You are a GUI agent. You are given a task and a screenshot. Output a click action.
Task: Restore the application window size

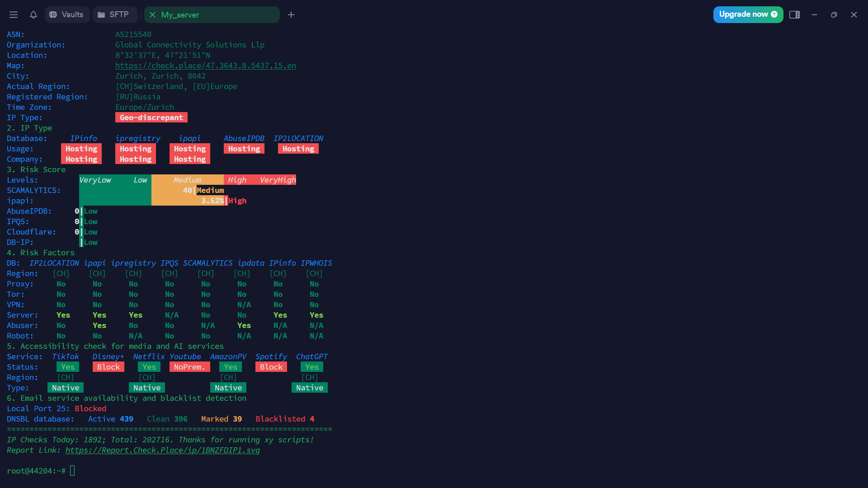pyautogui.click(x=834, y=15)
